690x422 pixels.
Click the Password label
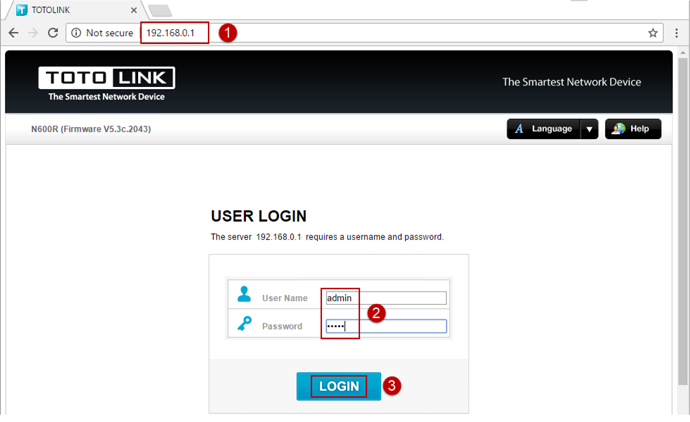coord(282,327)
